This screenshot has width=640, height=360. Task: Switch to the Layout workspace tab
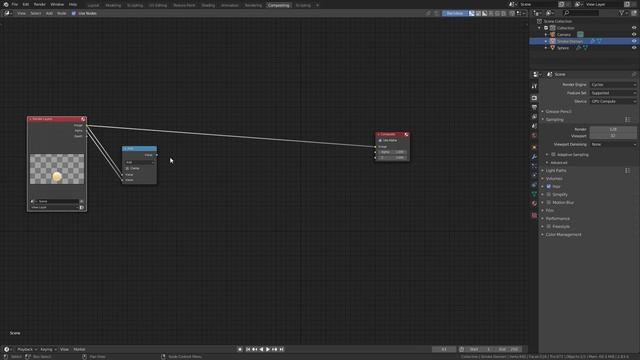(x=93, y=5)
